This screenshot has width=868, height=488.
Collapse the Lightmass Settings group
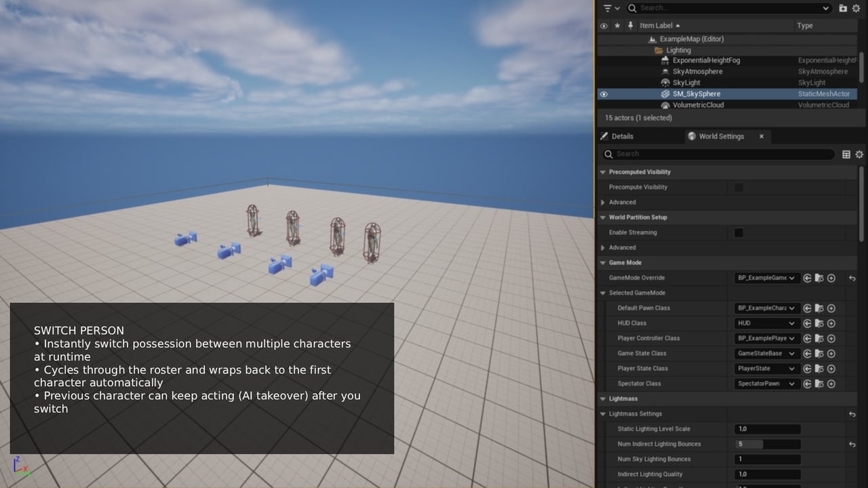pyautogui.click(x=603, y=414)
